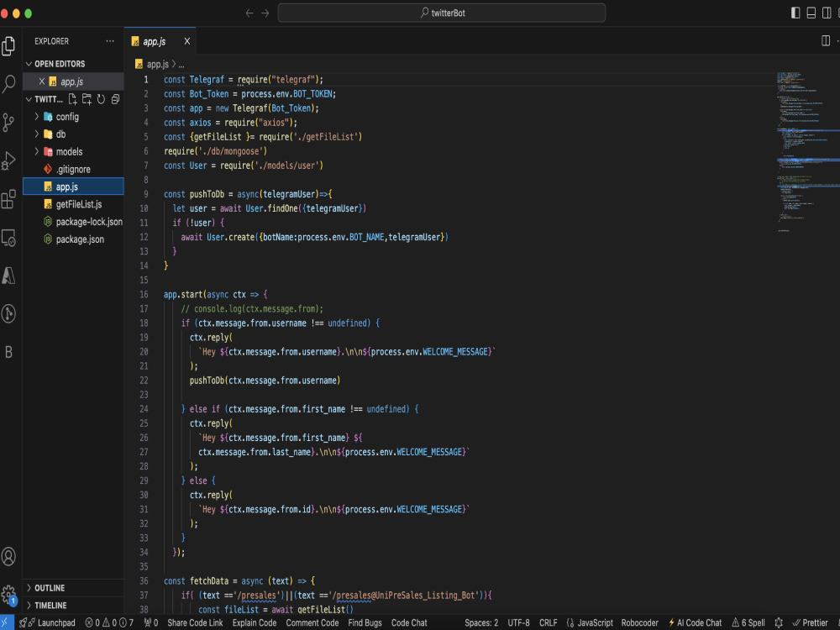Open the Remote Explorer view
The height and width of the screenshot is (630, 840).
click(x=8, y=238)
